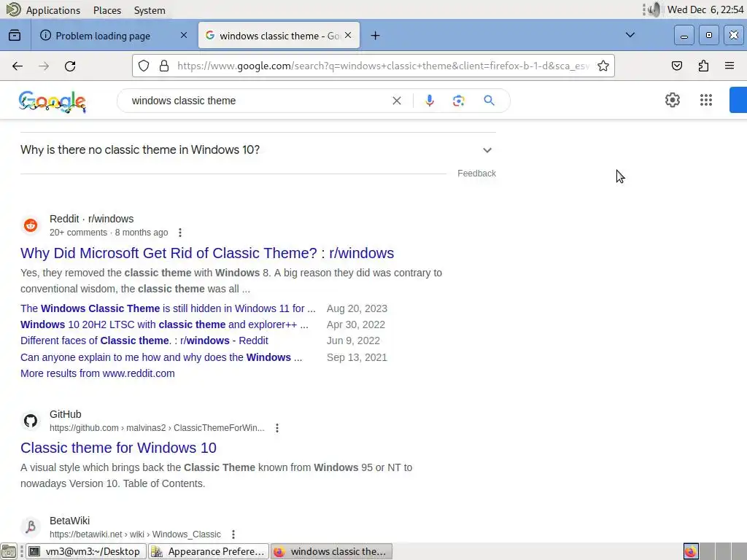Click the BetaWiki site favicon

(x=31, y=526)
